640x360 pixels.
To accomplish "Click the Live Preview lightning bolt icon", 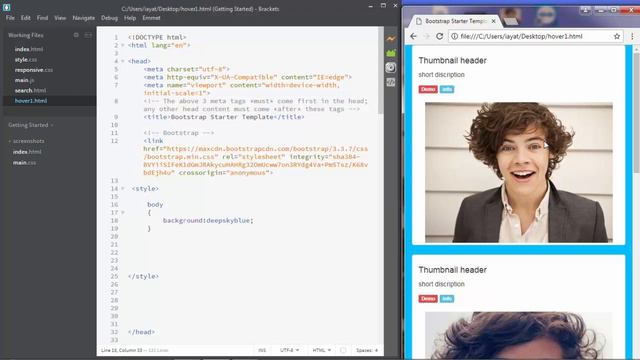I will [x=391, y=39].
